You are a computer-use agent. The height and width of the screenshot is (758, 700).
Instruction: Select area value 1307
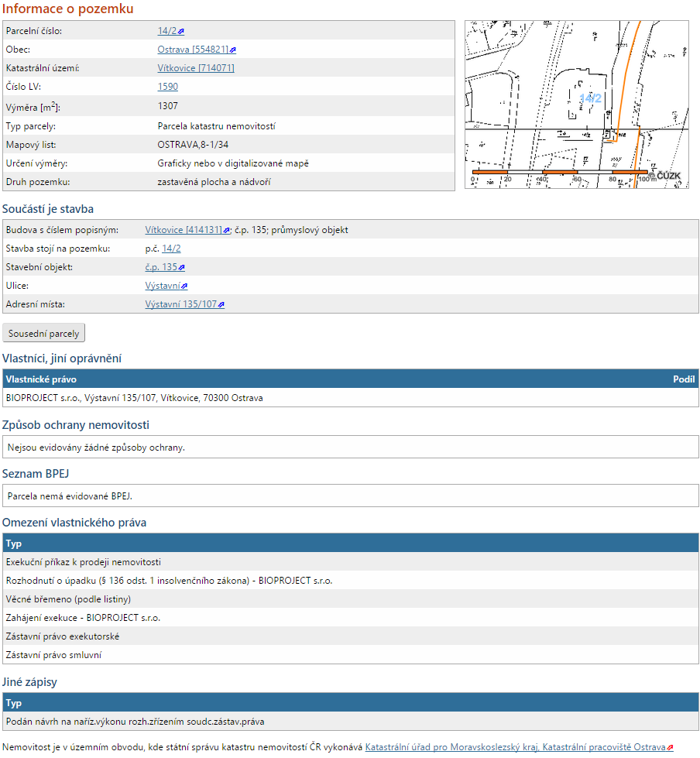pyautogui.click(x=168, y=106)
